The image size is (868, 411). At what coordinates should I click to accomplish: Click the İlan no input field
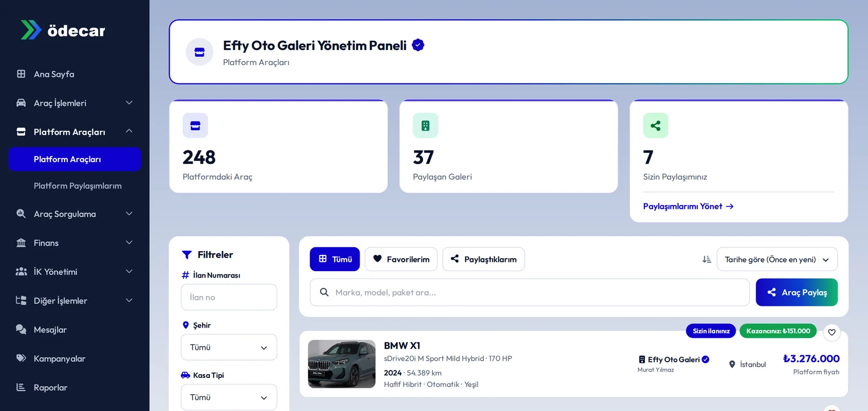[x=229, y=297]
